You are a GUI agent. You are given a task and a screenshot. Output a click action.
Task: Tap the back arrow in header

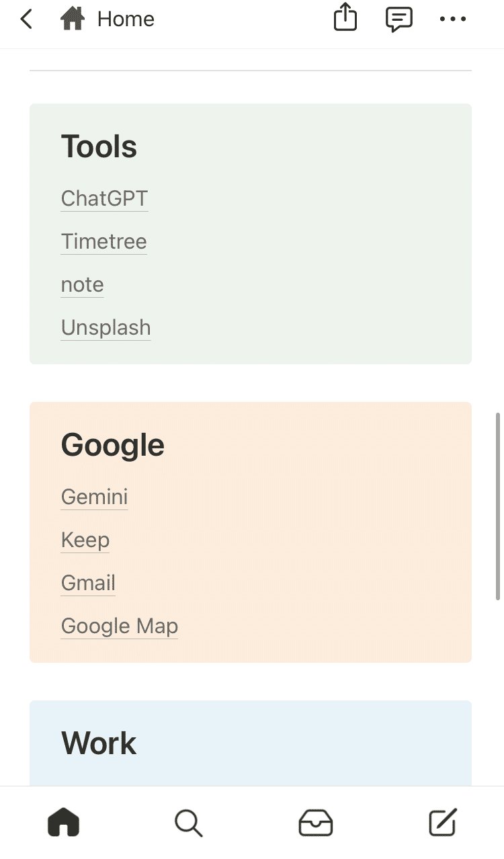(x=26, y=19)
